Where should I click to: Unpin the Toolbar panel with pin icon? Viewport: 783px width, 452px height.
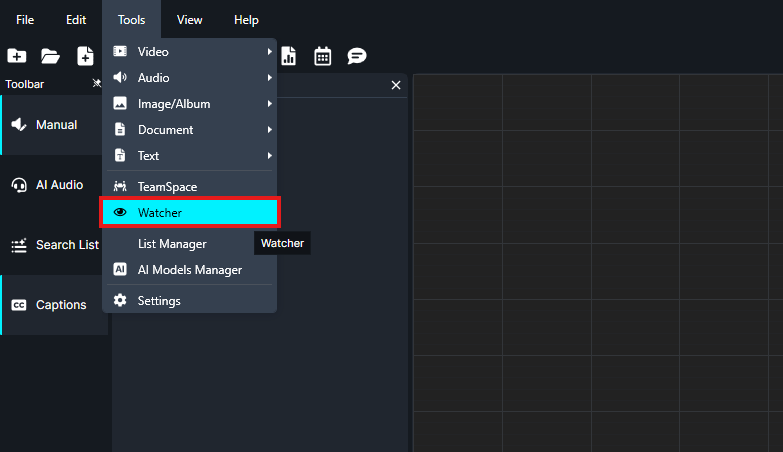tap(96, 84)
